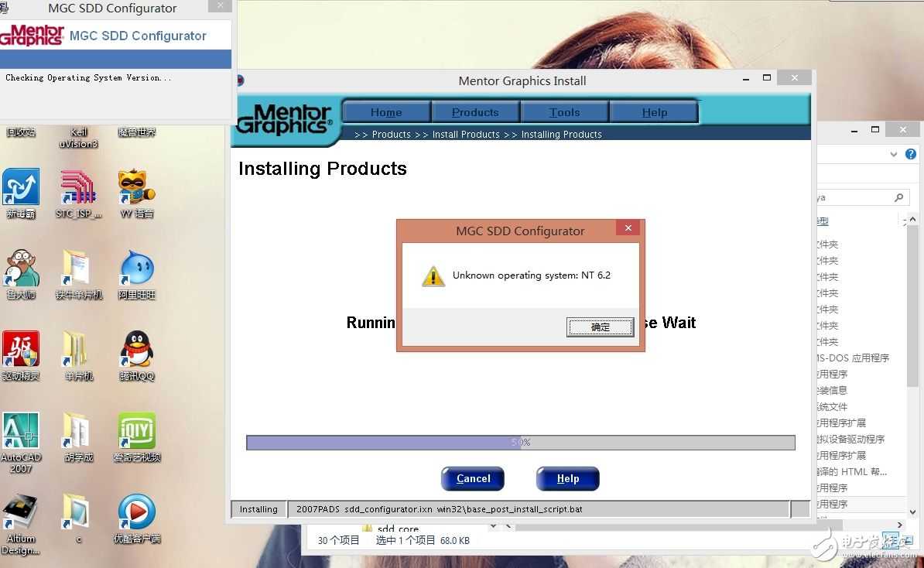This screenshot has height=568, width=924.
Task: Click the Install Products breadcrumb link
Action: point(466,135)
